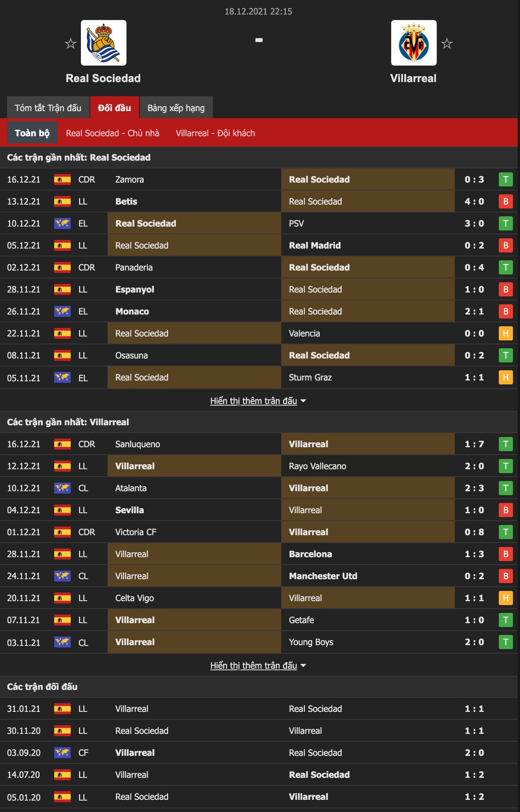Image resolution: width=520 pixels, height=812 pixels.
Task: Expand more Real Sociedad matches list
Action: coord(258,401)
